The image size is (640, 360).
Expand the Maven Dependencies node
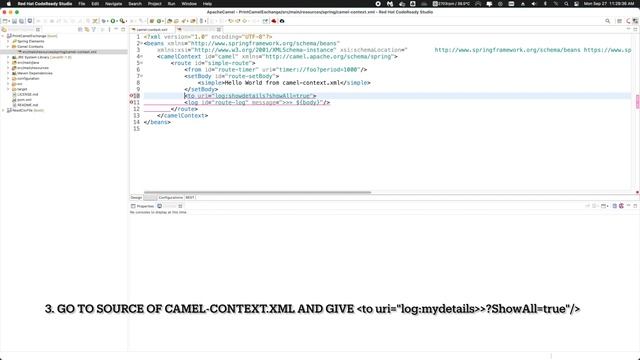(x=8, y=73)
